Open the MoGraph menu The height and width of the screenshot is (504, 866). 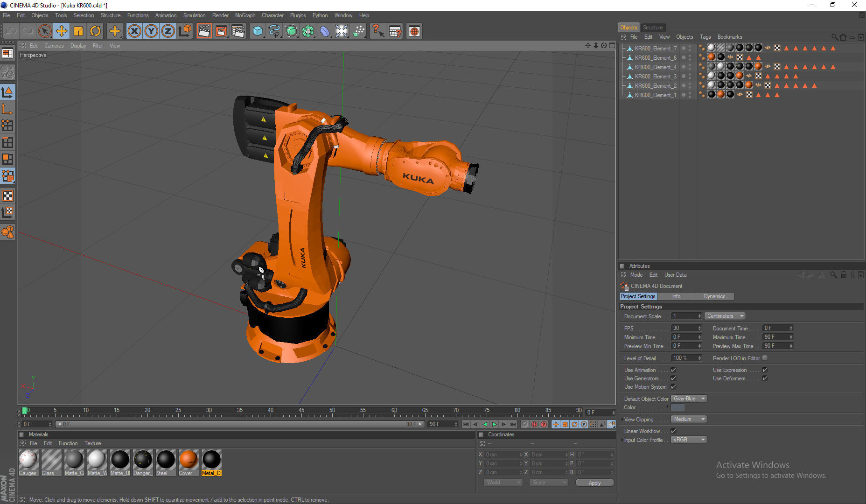click(x=245, y=15)
